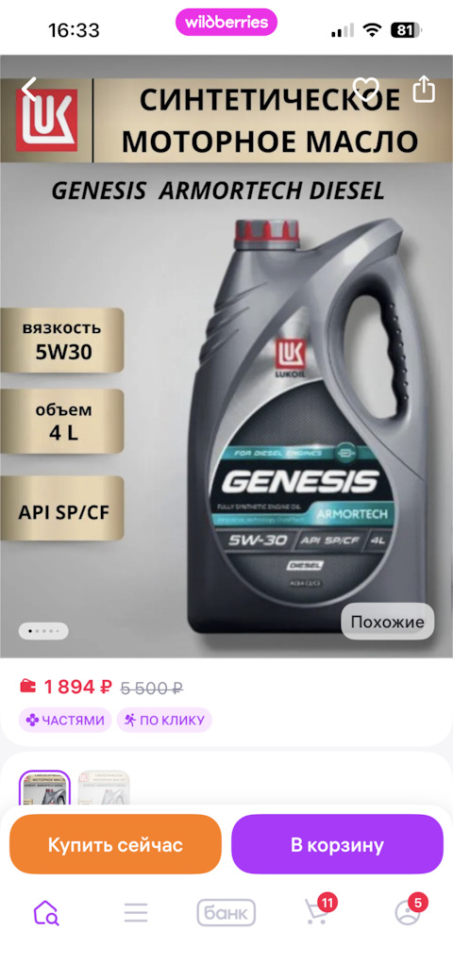Open the home search tab icon
Screen dimensions: 453x980
pyautogui.click(x=45, y=912)
